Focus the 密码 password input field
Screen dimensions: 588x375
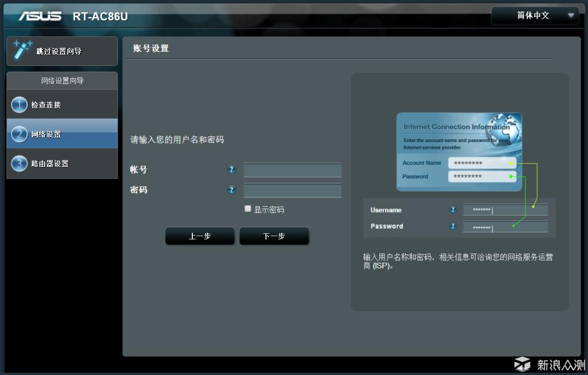click(x=292, y=190)
